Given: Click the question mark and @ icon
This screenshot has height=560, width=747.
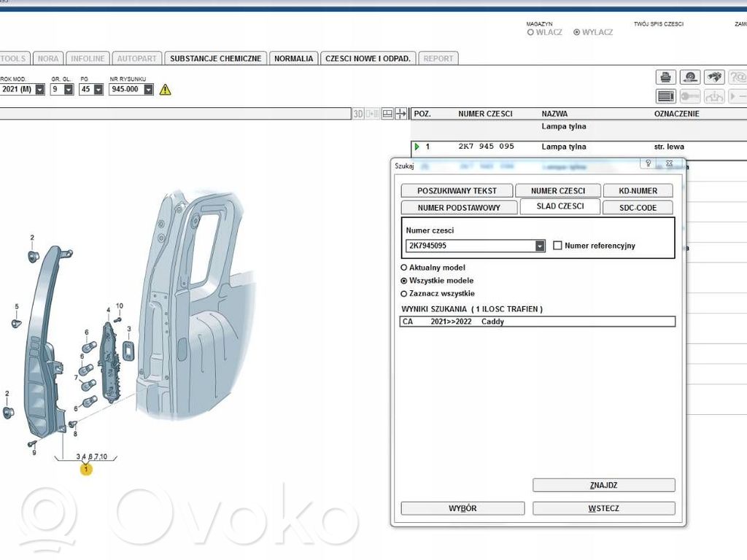Looking at the screenshot, I should pyautogui.click(x=738, y=77).
